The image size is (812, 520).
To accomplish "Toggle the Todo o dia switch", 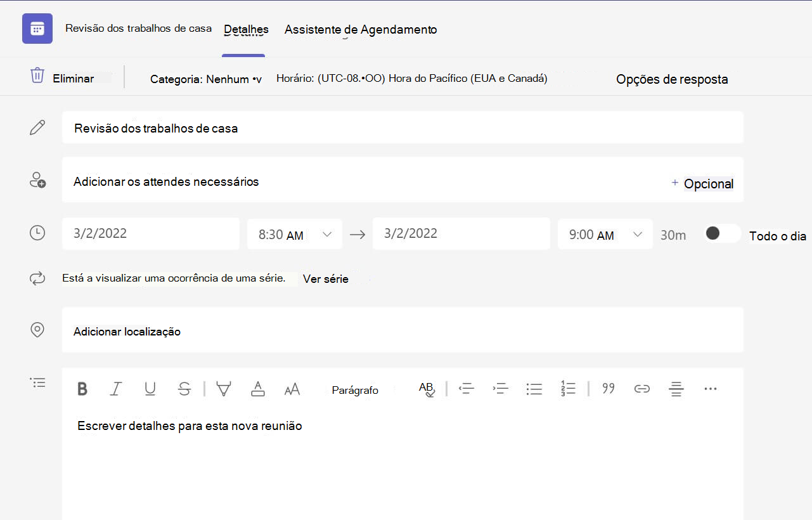I will [723, 233].
